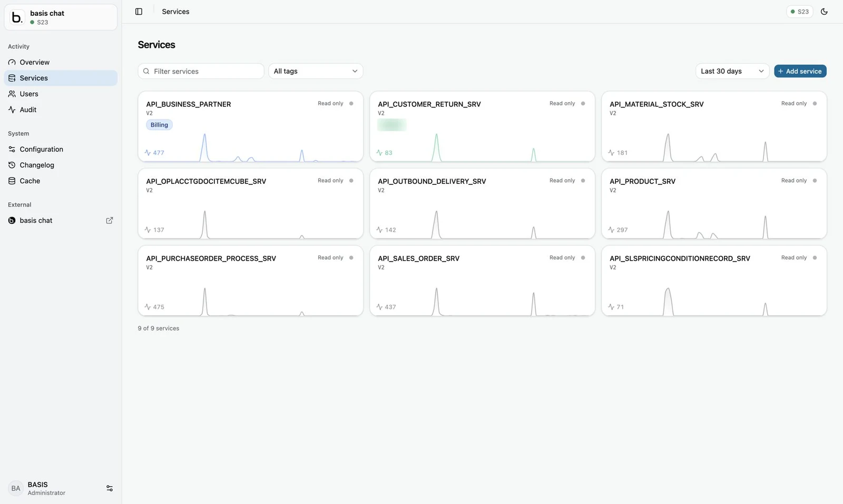Click the external link icon beside basis chat
Screen dimensions: 843x504
click(x=110, y=220)
